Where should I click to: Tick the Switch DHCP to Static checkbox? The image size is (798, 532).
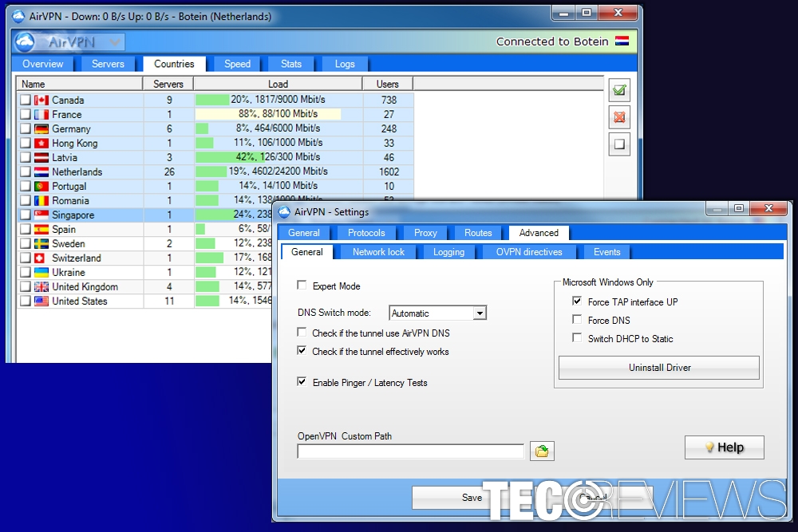pos(577,337)
